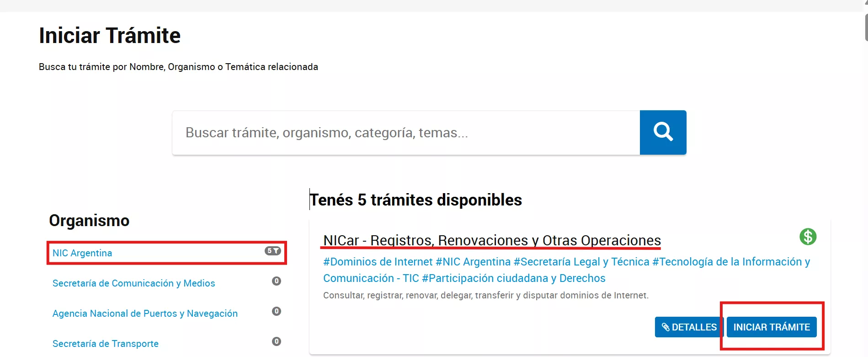The height and width of the screenshot is (357, 868).
Task: Click the #Dominios de Internet tag
Action: pyautogui.click(x=378, y=262)
